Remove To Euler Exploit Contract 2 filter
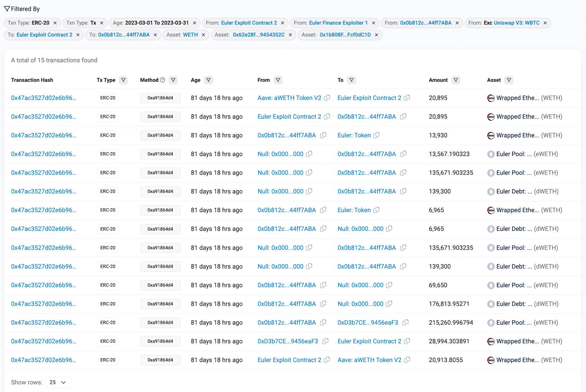Viewport: 586px width, 392px height. (78, 35)
